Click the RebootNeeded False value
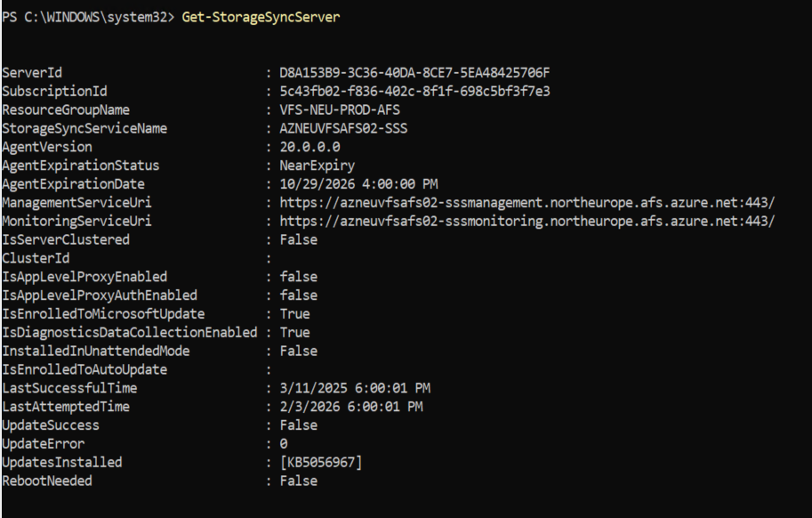Image resolution: width=812 pixels, height=518 pixels. pos(298,481)
